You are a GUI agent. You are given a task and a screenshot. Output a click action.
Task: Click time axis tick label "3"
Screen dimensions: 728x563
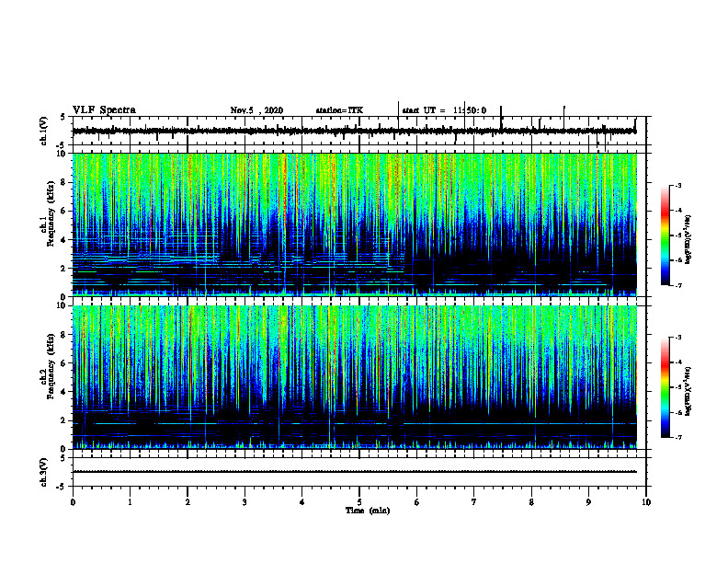pos(245,502)
